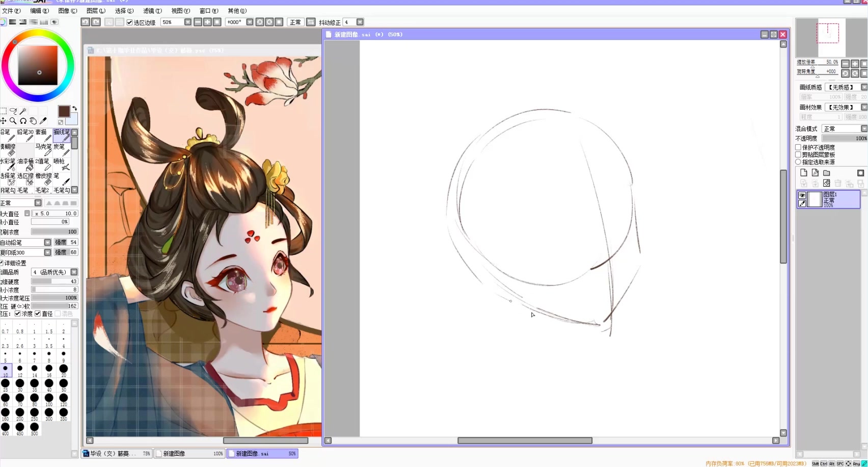Open the 画纸质感 paper texture dropdown
Screen dimensions: 868x467
point(864,87)
